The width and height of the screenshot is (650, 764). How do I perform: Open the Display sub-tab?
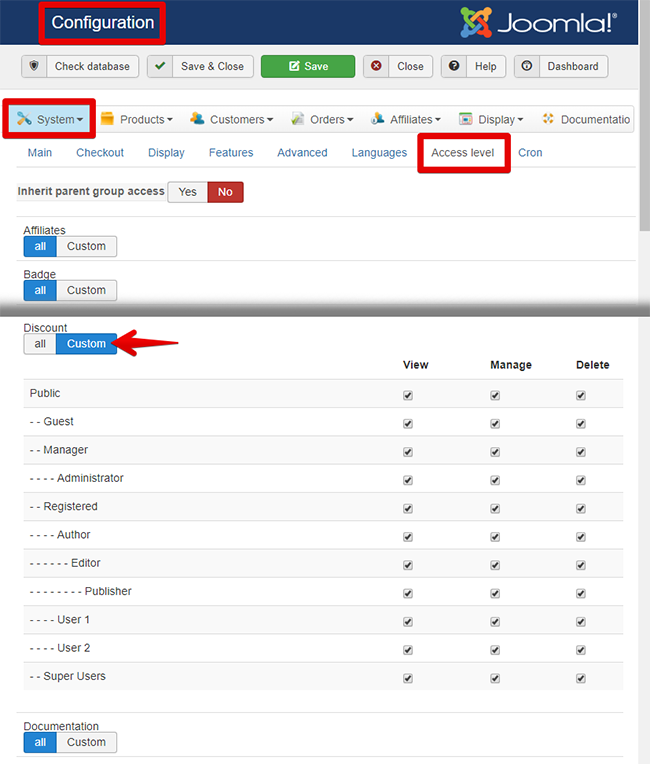(x=166, y=153)
